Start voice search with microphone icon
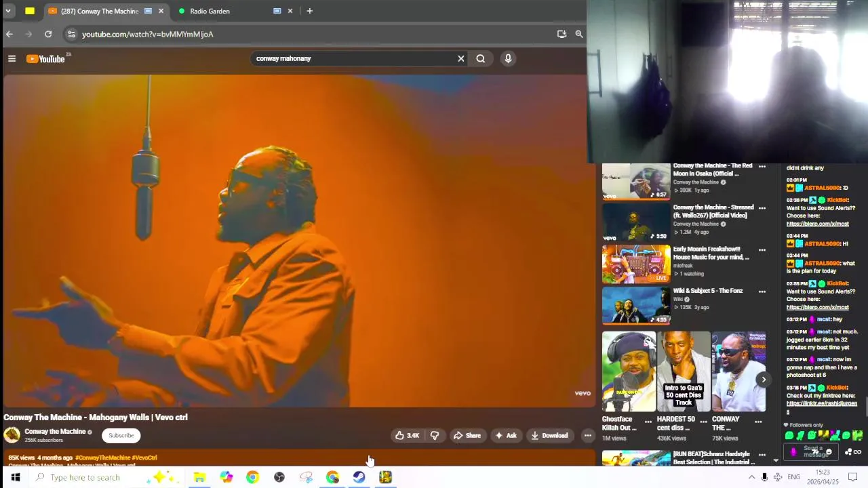Image resolution: width=868 pixels, height=488 pixels. [x=508, y=58]
